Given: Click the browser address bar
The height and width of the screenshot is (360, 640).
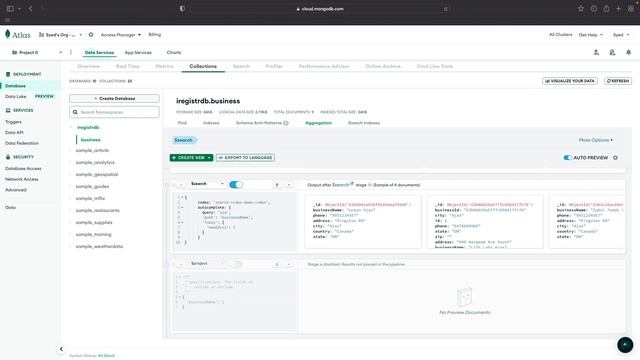Looking at the screenshot, I should coord(320,9).
